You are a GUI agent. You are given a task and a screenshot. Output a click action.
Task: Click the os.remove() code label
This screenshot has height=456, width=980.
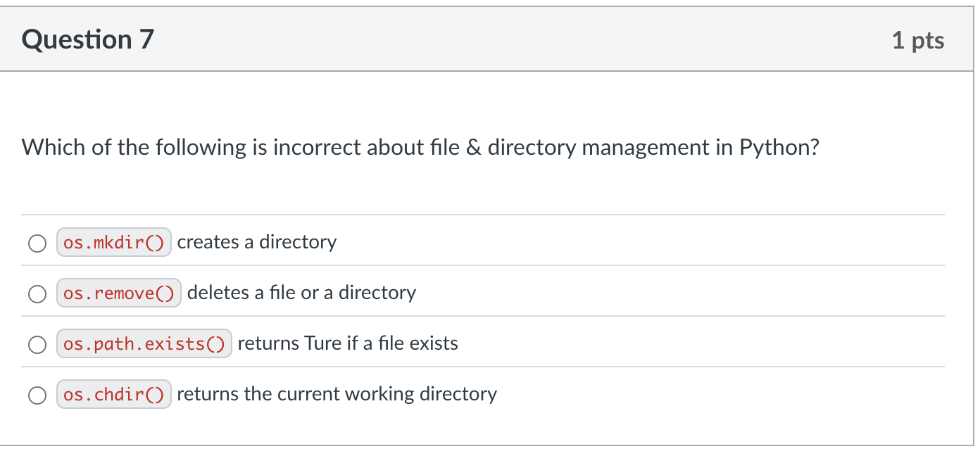pyautogui.click(x=119, y=293)
